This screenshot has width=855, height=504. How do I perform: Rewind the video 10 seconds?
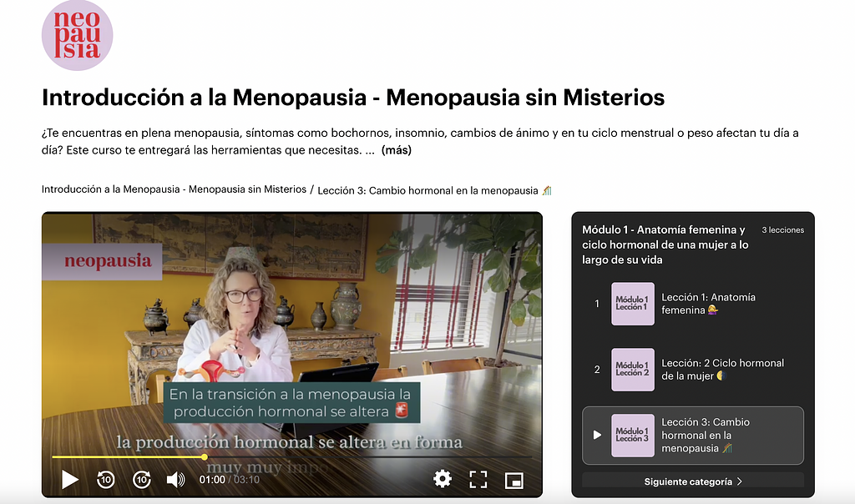[106, 480]
